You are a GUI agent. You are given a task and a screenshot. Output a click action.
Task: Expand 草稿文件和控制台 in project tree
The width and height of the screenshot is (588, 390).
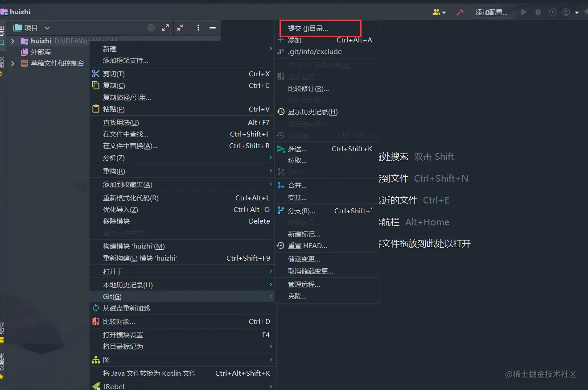click(x=12, y=63)
